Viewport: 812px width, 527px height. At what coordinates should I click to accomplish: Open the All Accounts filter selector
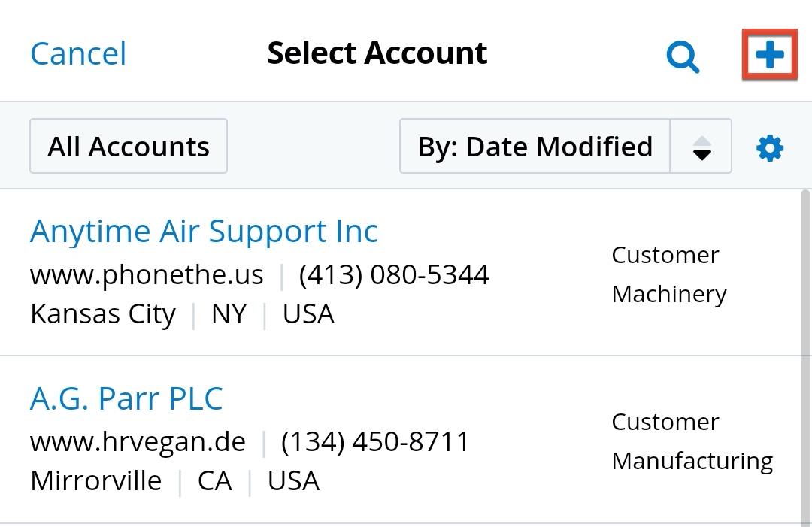128,146
